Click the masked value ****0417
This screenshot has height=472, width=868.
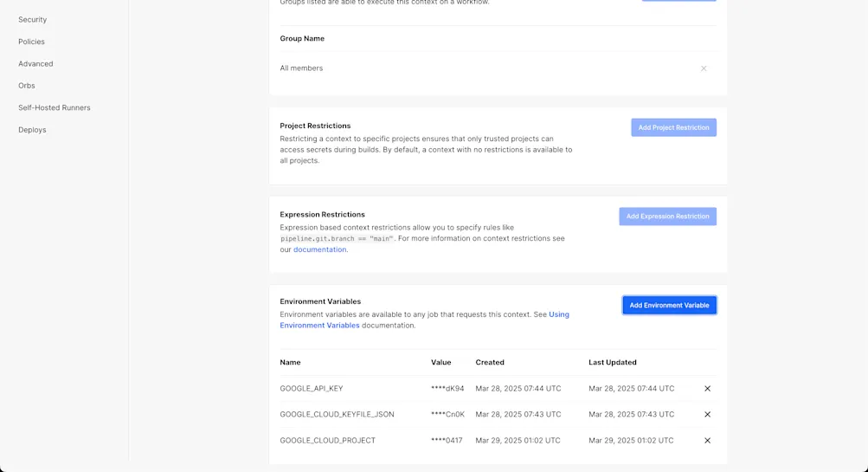[447, 441]
